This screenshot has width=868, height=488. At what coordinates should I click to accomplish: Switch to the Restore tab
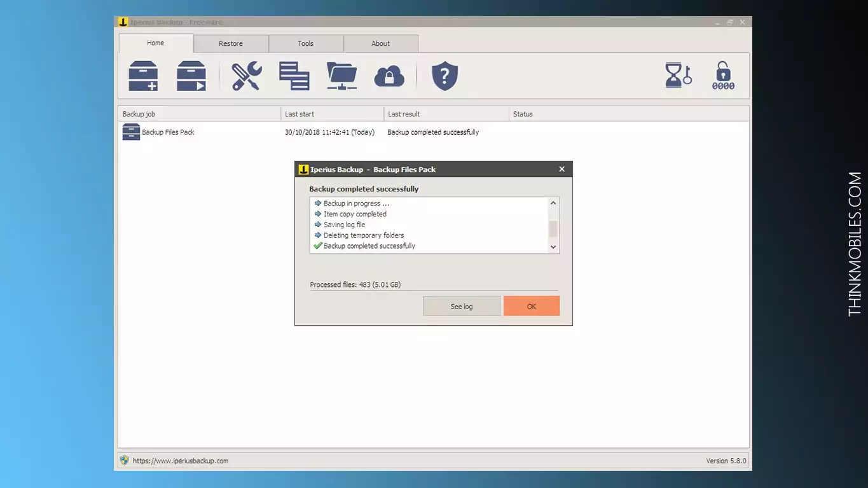[231, 44]
